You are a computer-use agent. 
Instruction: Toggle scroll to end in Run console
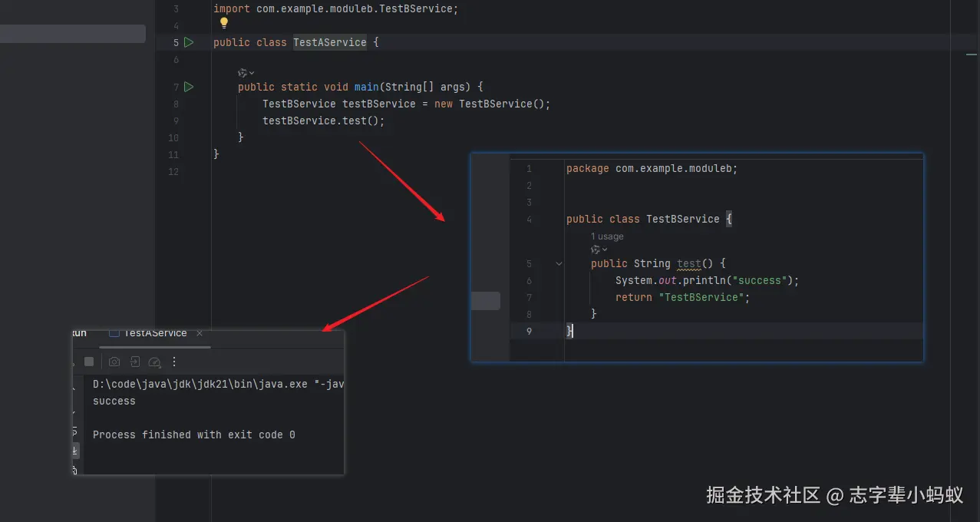pos(74,451)
